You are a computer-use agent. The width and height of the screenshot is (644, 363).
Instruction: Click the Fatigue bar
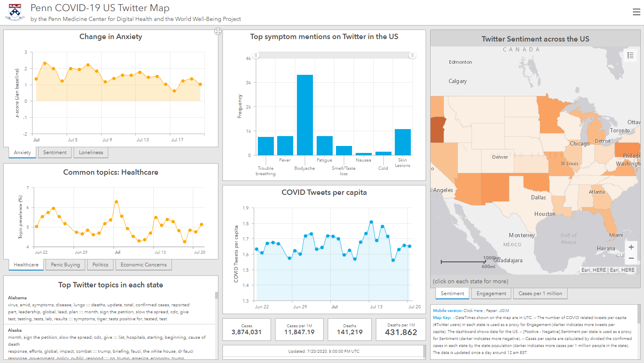(324, 146)
